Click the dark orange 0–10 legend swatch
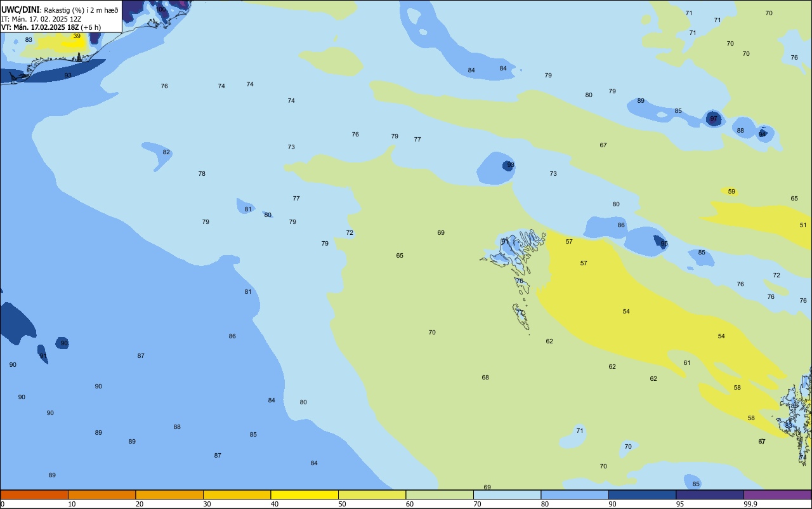Image resolution: width=812 pixels, height=509 pixels. tap(34, 494)
